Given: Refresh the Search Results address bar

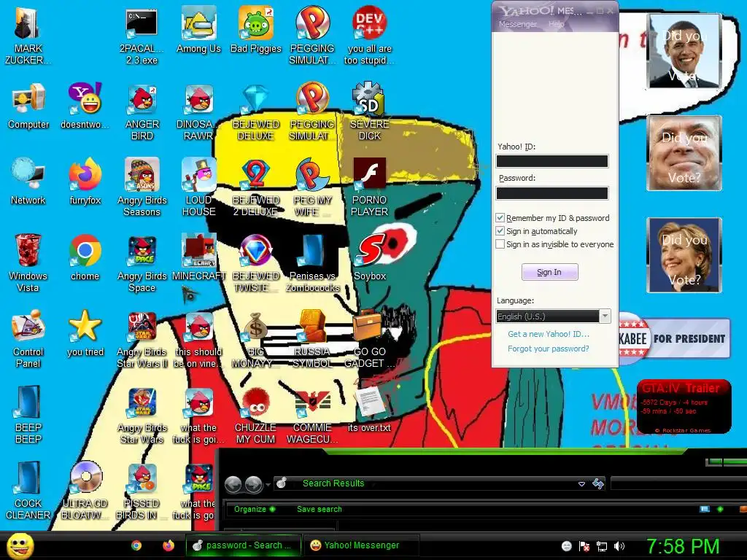Looking at the screenshot, I should [598, 484].
